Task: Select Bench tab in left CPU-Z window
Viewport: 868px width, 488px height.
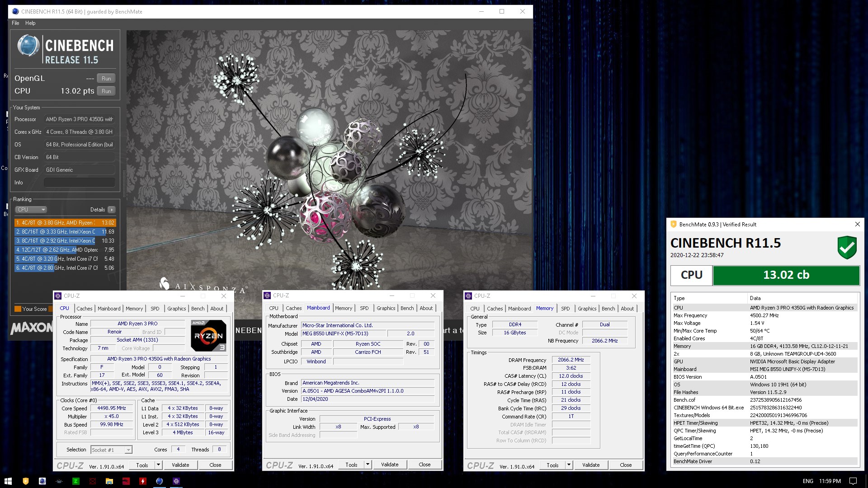Action: (x=198, y=309)
